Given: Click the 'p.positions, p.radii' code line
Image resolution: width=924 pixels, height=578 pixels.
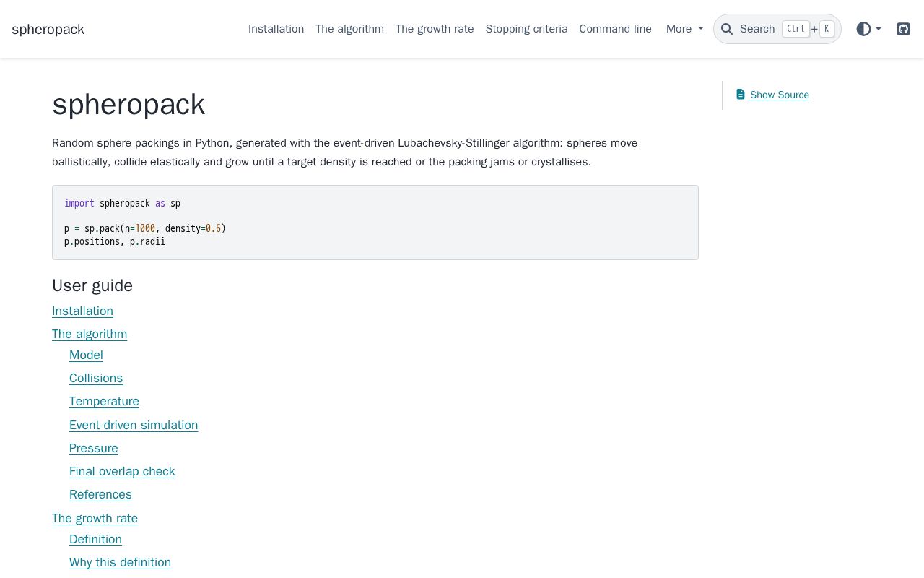Looking at the screenshot, I should click(115, 241).
